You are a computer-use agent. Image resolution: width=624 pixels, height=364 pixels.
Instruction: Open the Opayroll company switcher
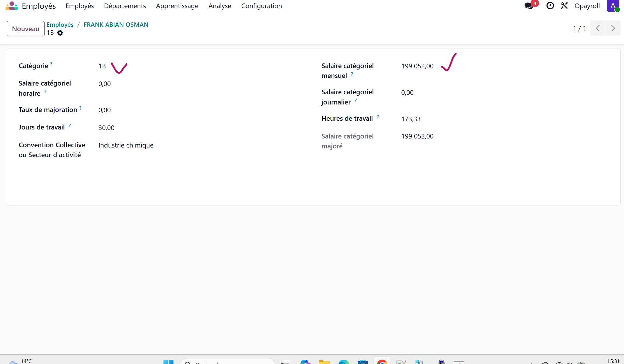tap(587, 6)
